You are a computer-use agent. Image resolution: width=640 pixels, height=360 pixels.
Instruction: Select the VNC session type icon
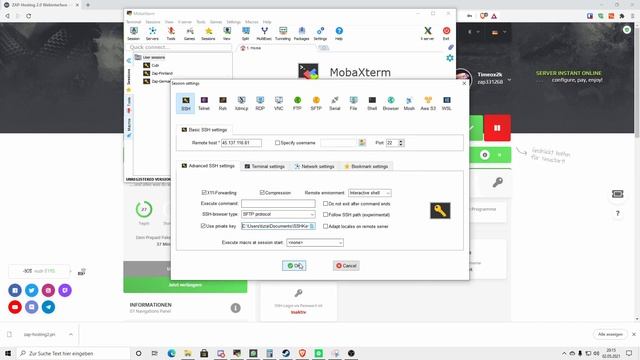point(278,103)
